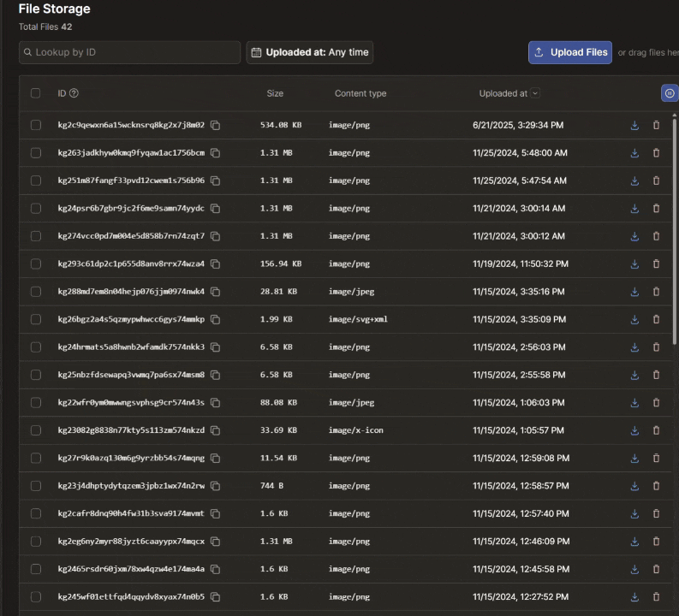Download the 11.54 KB png file

pos(634,458)
